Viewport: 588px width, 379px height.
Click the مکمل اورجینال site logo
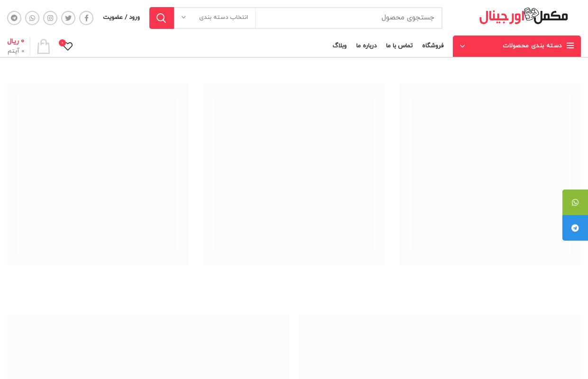tap(523, 17)
